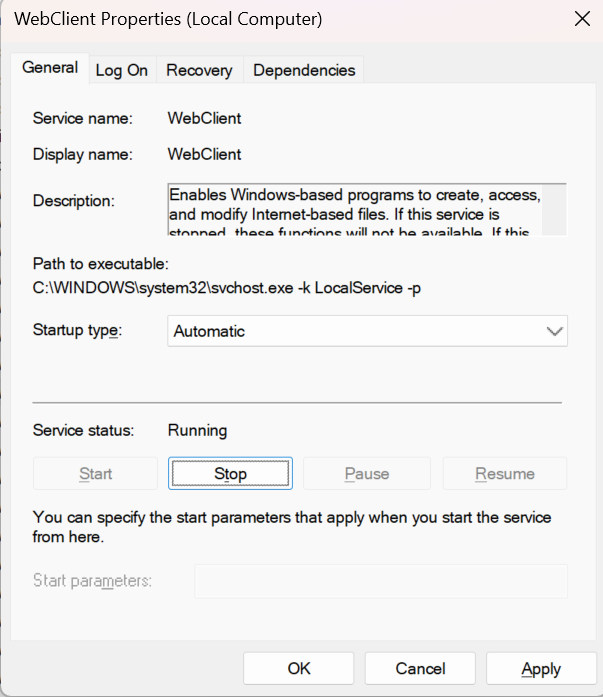Stop the WebClient service

[230, 473]
